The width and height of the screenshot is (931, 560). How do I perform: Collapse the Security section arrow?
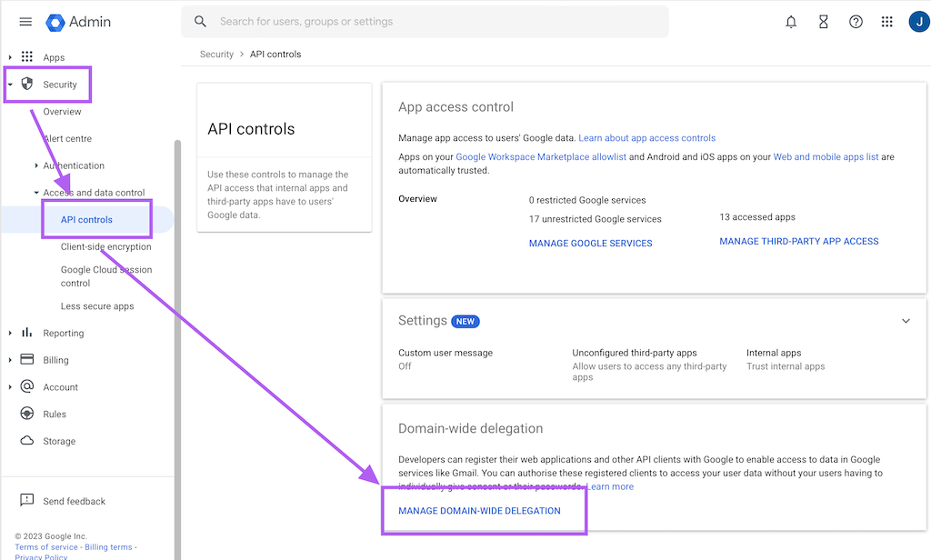click(x=10, y=85)
